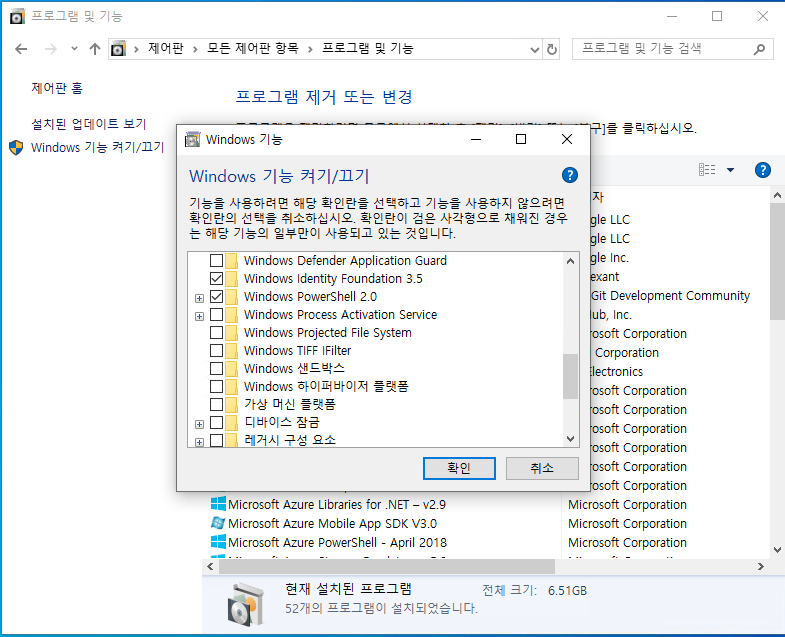Check the Windows TIFF IFilter box

click(216, 351)
